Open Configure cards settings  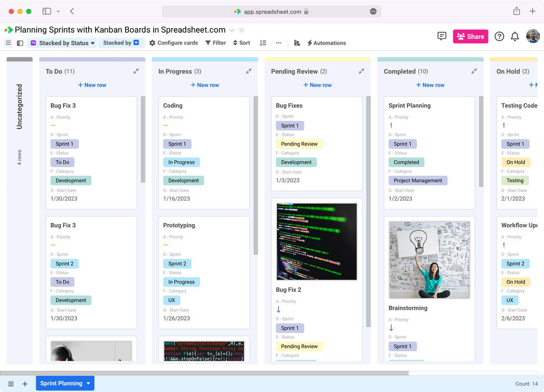tap(173, 43)
